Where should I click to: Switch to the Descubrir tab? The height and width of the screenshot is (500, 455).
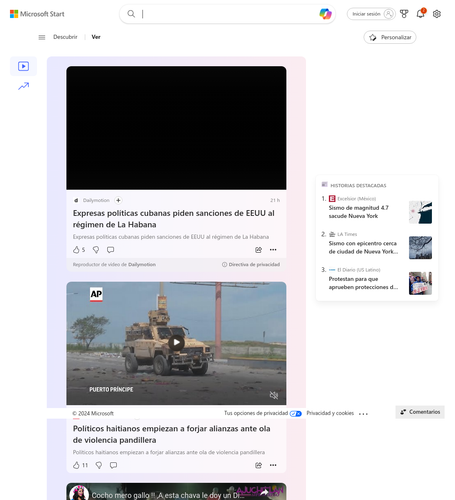pyautogui.click(x=65, y=37)
